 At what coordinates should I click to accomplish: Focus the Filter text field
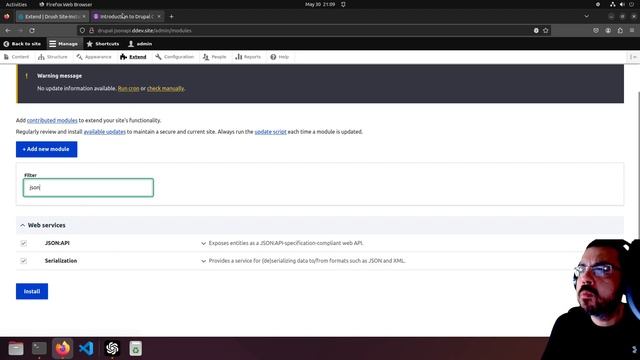pyautogui.click(x=88, y=188)
